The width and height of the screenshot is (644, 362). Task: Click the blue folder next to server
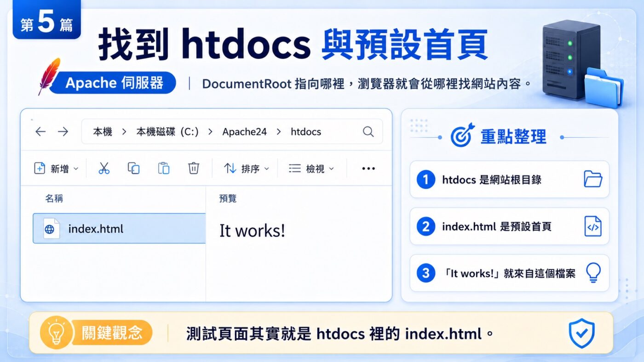[604, 87]
